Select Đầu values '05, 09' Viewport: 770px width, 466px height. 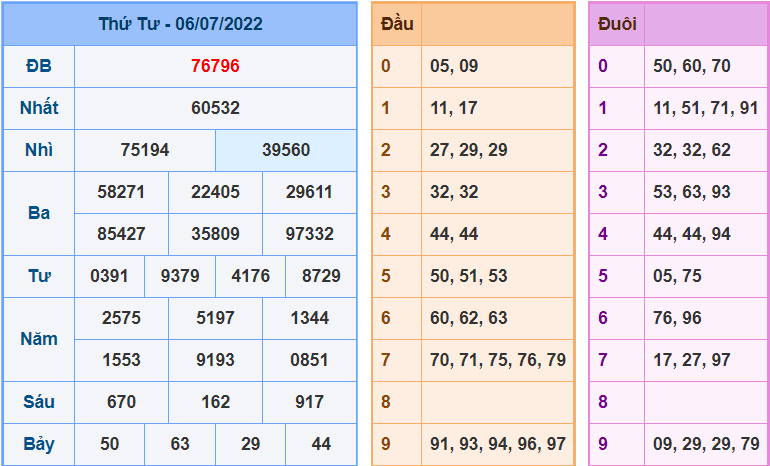point(454,66)
